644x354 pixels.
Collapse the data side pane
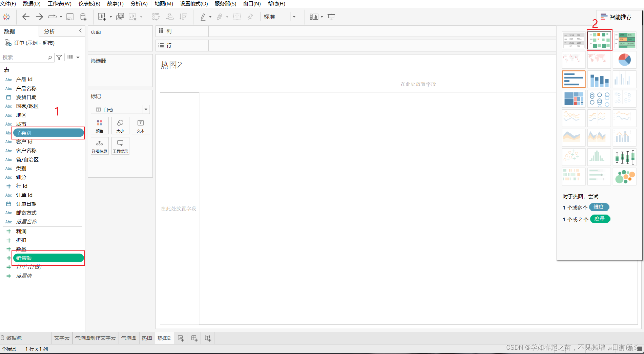80,31
